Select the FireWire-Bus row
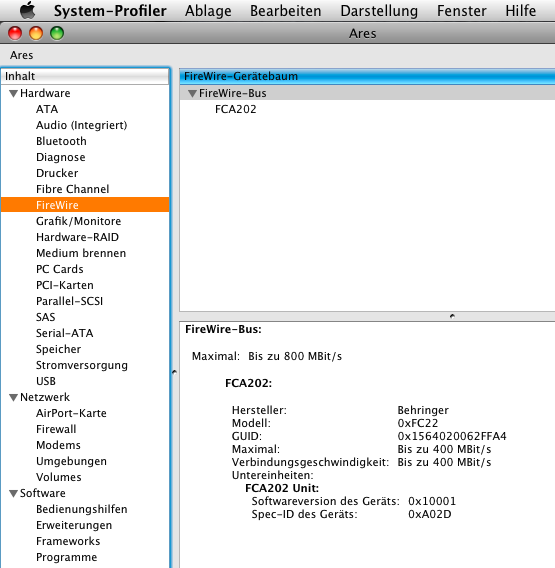555x568 pixels. (367, 93)
